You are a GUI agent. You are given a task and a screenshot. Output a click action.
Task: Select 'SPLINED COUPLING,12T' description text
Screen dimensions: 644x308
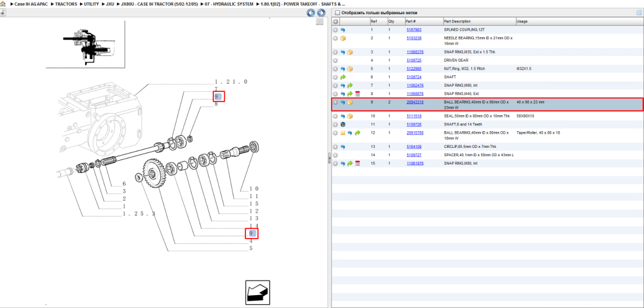click(464, 30)
